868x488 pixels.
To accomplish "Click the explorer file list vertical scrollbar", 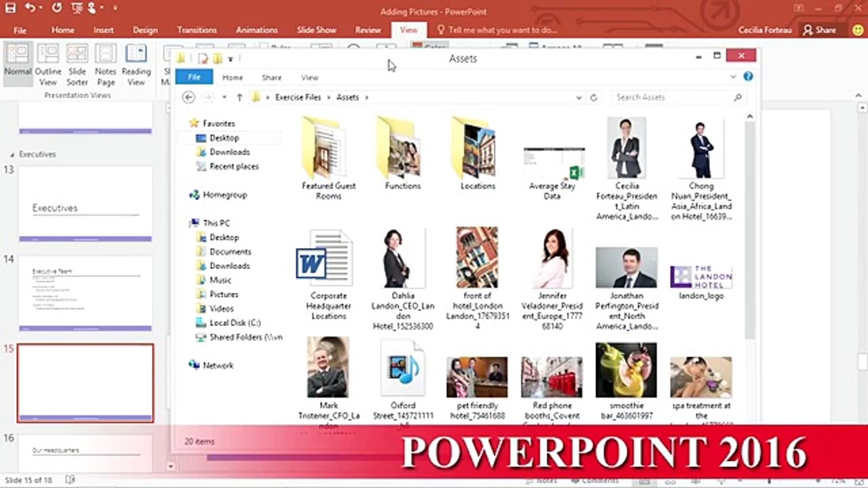I will pyautogui.click(x=749, y=230).
